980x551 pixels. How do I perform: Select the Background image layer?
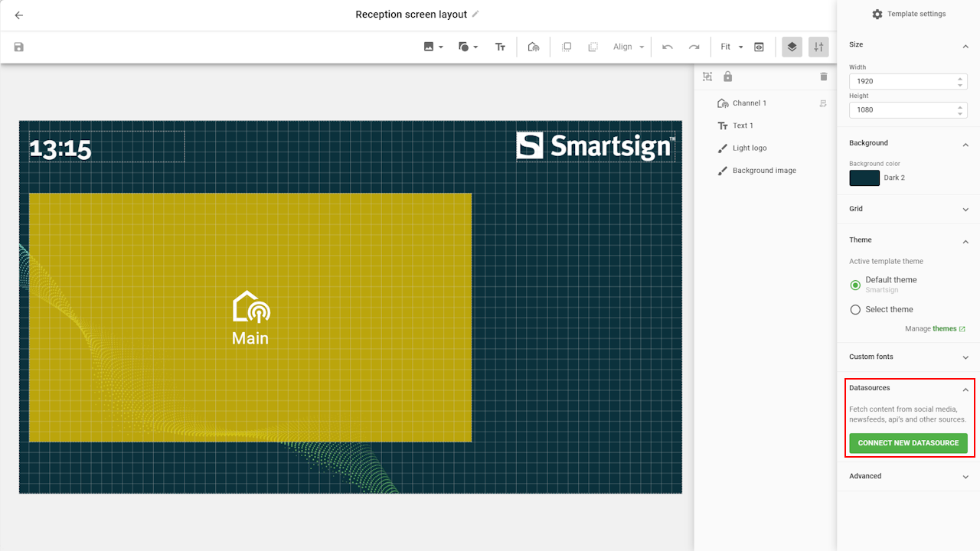coord(763,171)
